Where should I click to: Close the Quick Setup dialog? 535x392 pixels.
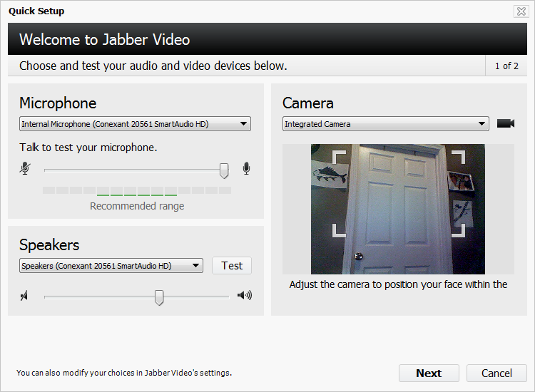coord(521,11)
